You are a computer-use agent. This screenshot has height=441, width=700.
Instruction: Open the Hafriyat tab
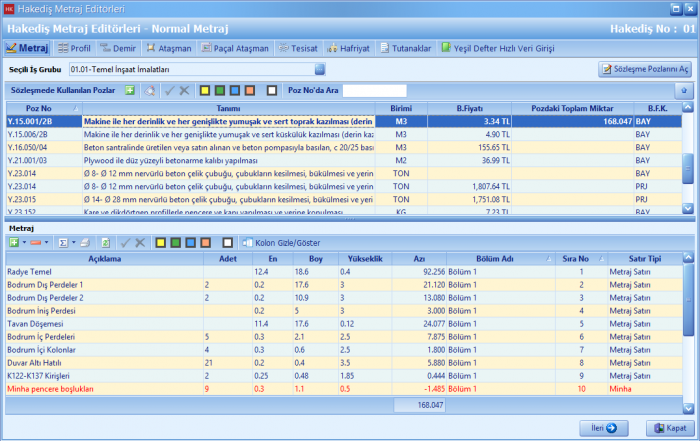pos(352,47)
